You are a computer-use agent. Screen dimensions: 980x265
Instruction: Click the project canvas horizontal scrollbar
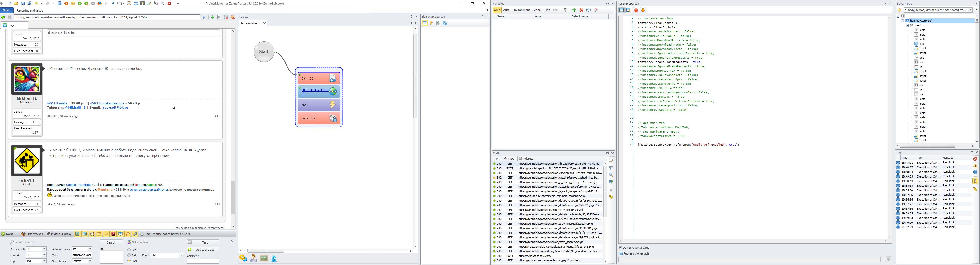(266, 251)
